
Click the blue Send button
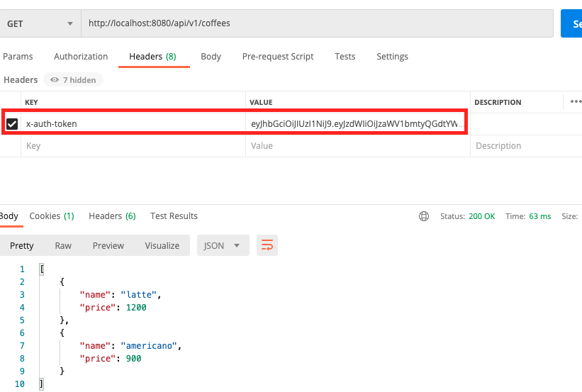pos(571,24)
